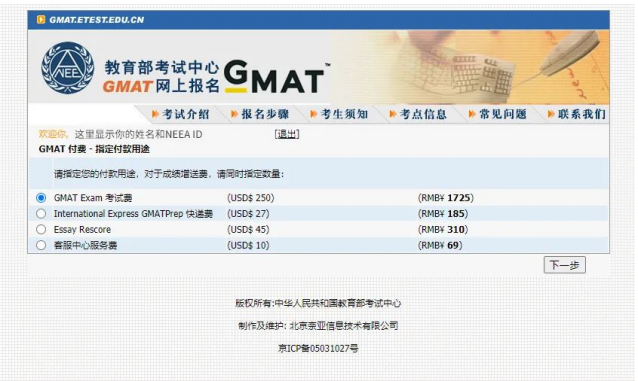The width and height of the screenshot is (638, 381).
Task: Go to the 常见问题 tab
Action: pos(503,114)
